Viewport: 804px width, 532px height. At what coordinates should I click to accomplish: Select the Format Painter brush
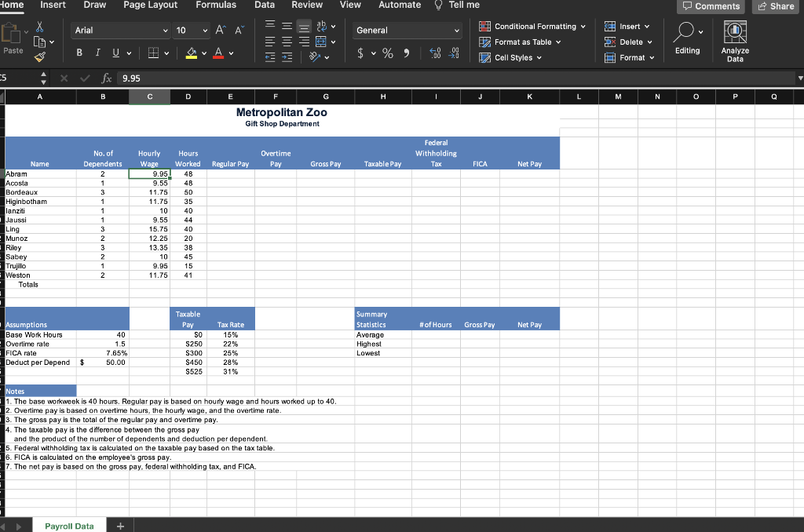[x=39, y=57]
